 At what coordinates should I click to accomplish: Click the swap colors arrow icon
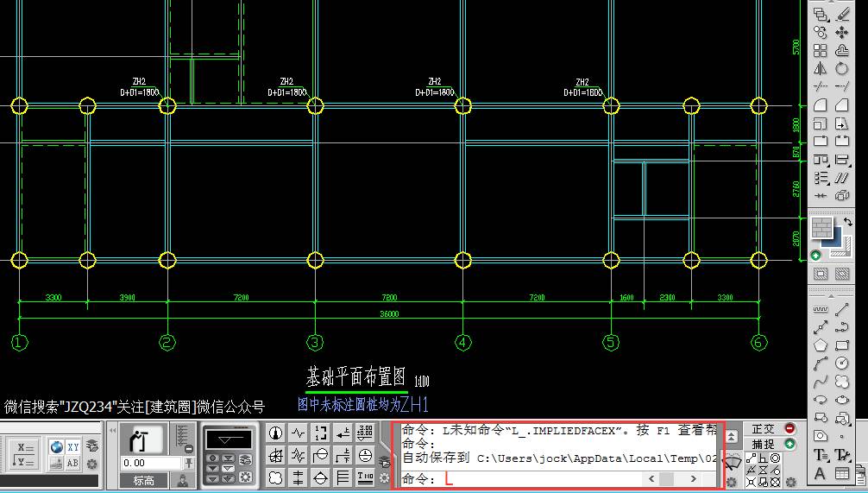coord(847,222)
